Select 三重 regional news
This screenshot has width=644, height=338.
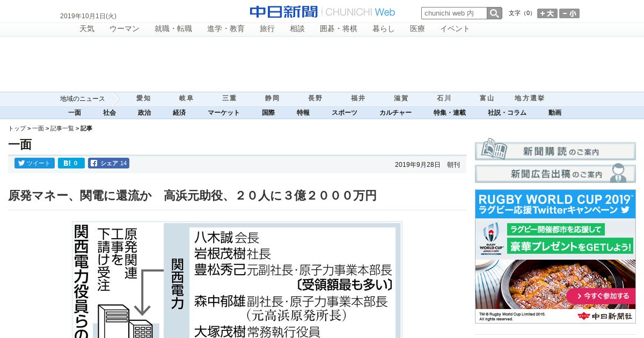click(229, 98)
